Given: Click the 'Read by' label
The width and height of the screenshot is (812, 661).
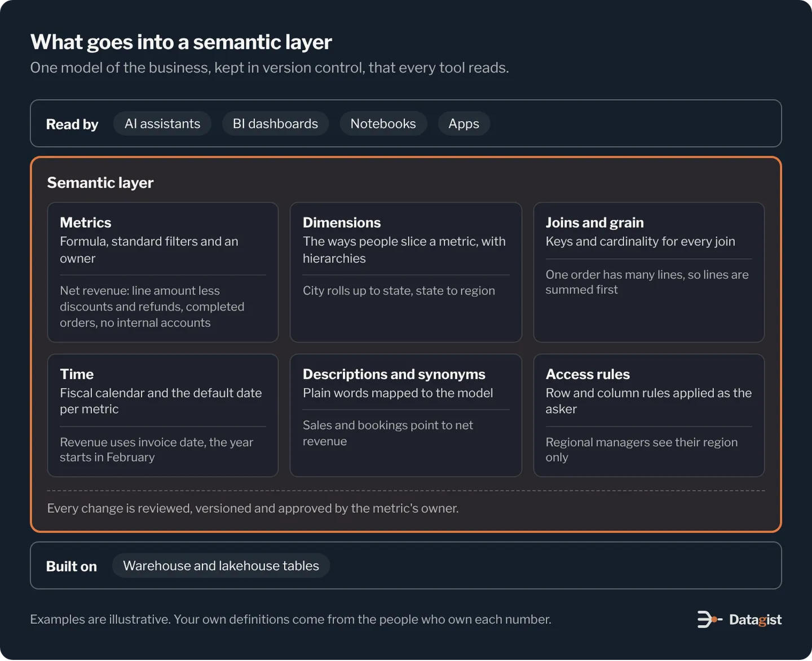Looking at the screenshot, I should click(x=72, y=124).
